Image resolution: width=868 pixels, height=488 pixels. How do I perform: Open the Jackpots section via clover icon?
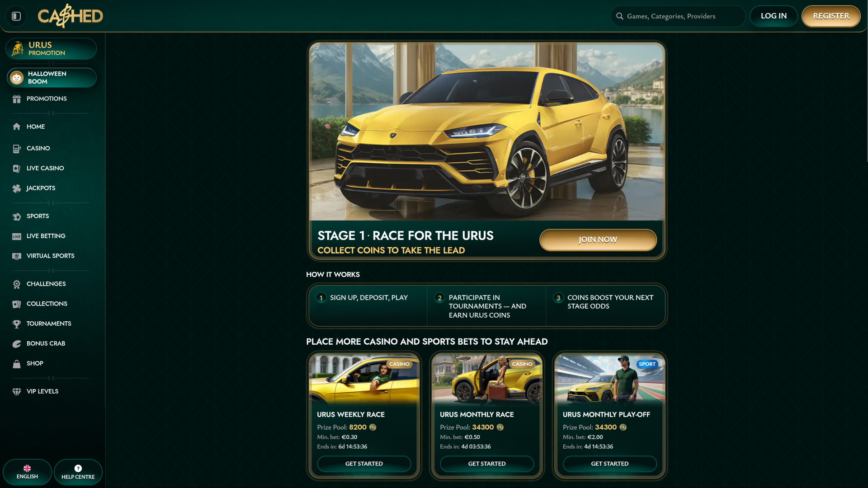coord(17,188)
